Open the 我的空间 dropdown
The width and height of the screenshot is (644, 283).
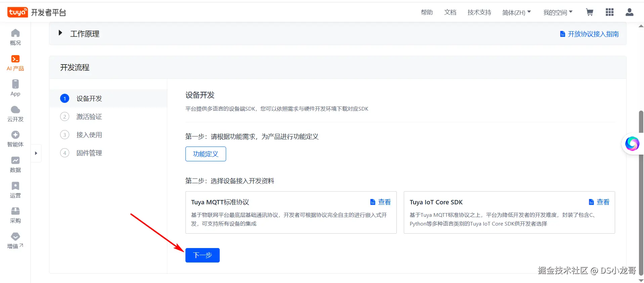pos(558,12)
